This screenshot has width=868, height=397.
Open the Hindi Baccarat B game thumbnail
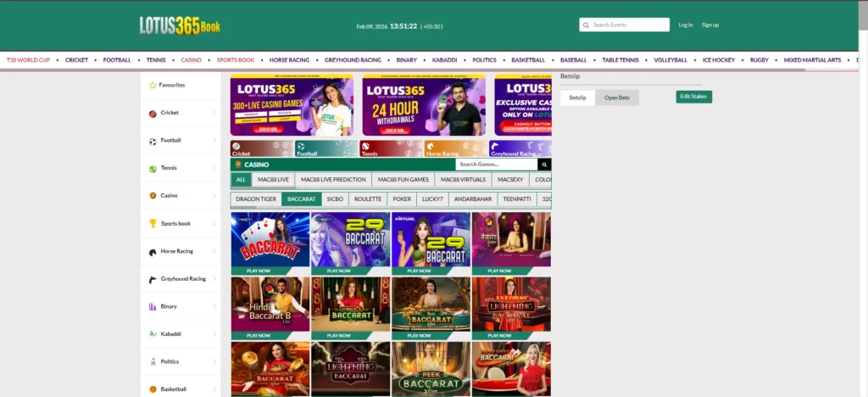270,304
